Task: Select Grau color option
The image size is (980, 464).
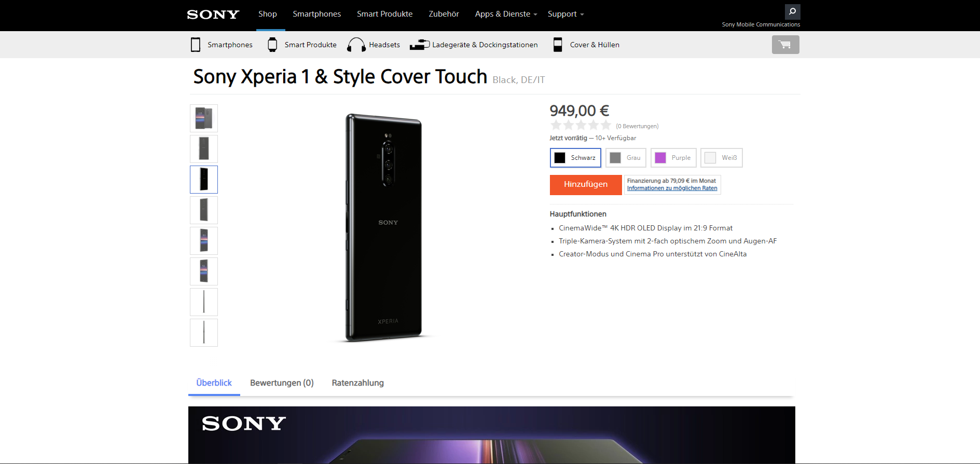Action: click(x=626, y=158)
